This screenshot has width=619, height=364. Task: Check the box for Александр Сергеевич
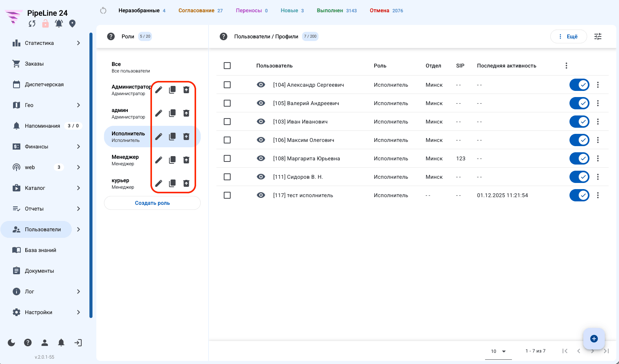click(227, 85)
